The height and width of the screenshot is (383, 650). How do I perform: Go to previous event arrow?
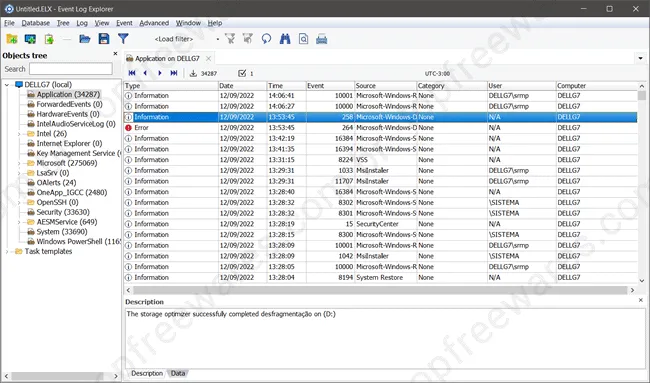[145, 73]
